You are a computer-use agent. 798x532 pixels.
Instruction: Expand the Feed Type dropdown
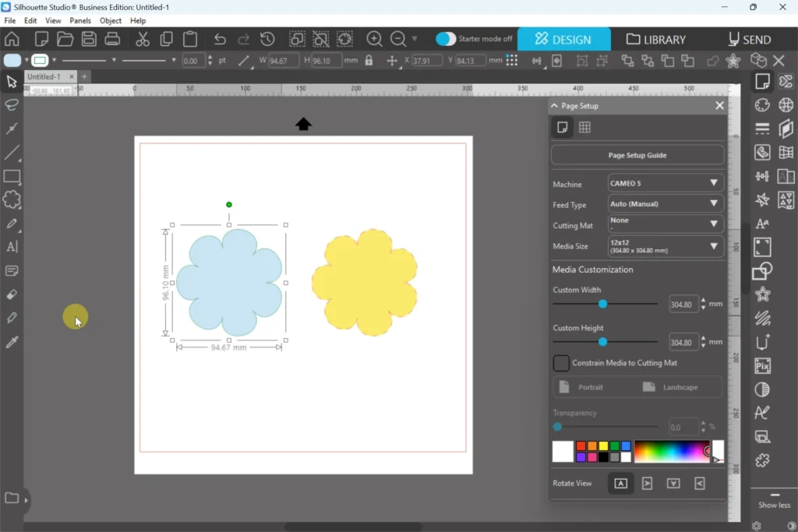coord(665,204)
